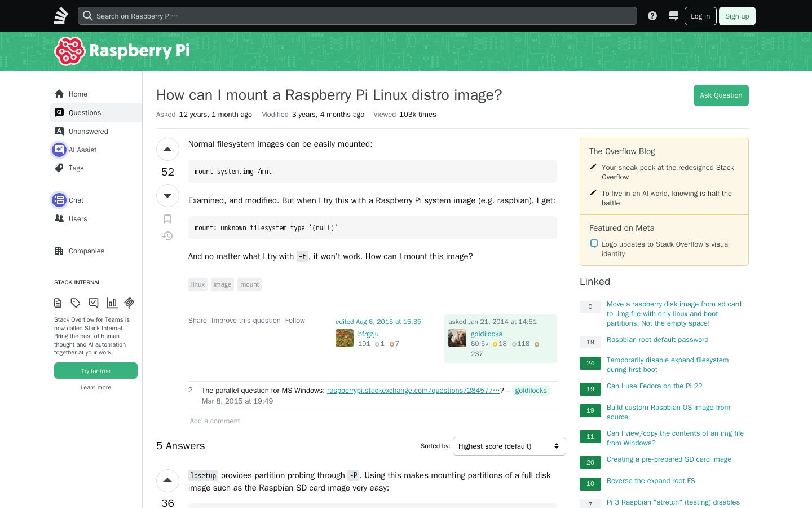The height and width of the screenshot is (508, 812).
Task: Click goldilocks' name in the comment
Action: 531,391
